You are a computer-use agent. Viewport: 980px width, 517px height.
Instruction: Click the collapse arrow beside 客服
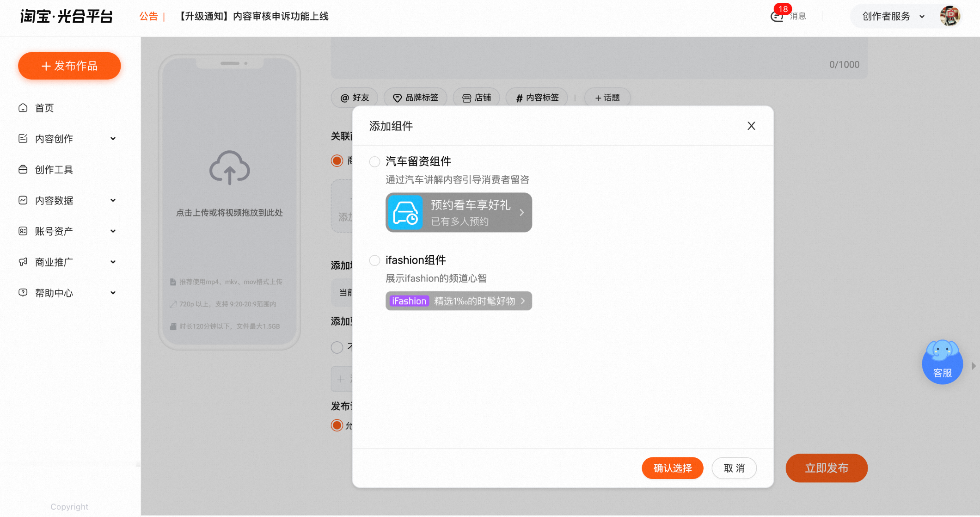pos(974,366)
